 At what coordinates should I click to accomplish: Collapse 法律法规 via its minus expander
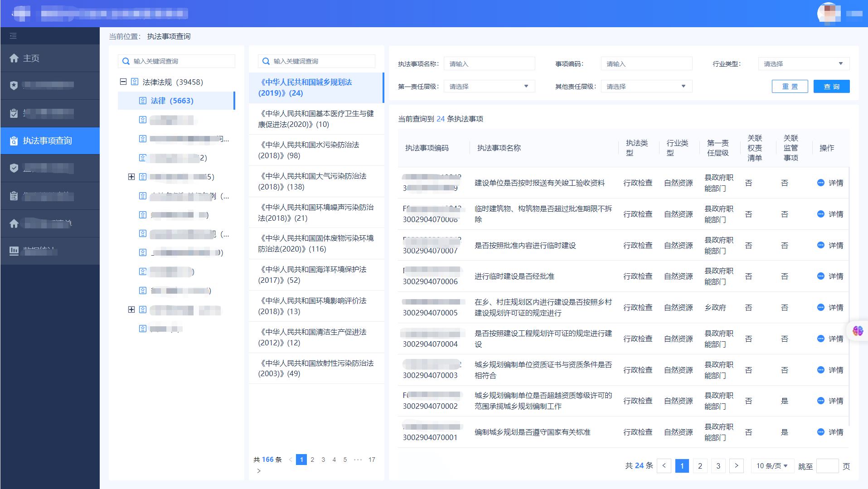point(123,81)
